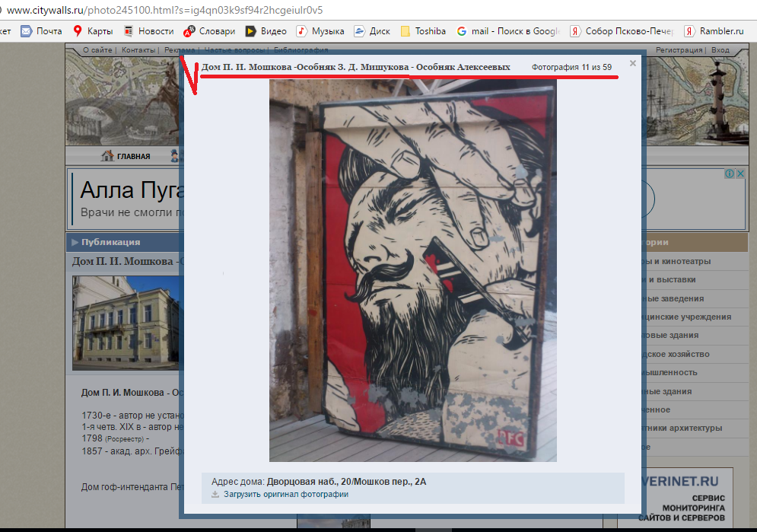Click the Фотография 11 из 59 counter text

pyautogui.click(x=571, y=67)
